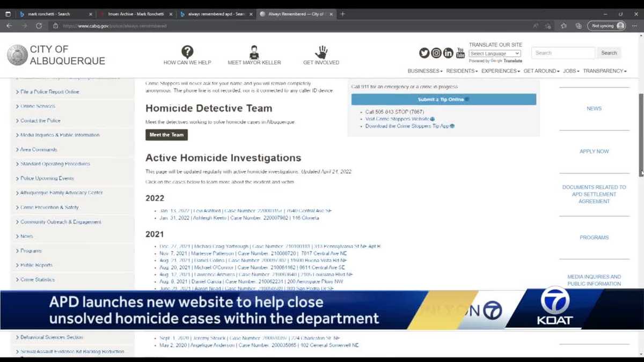Image resolution: width=644 pixels, height=362 pixels.
Task: Open the Select Language dropdown
Action: tap(494, 53)
